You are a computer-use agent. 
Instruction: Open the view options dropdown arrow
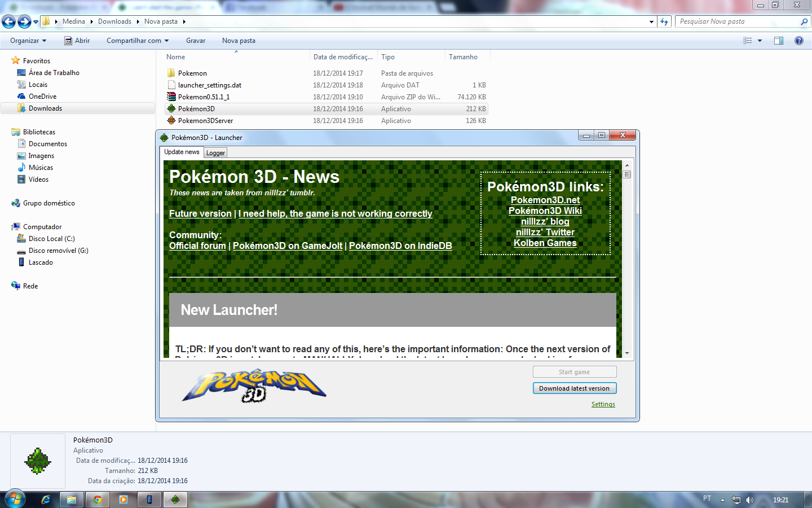[x=760, y=41]
